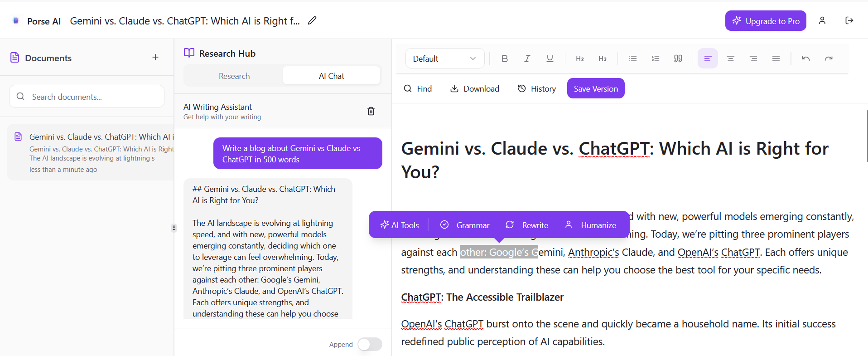Click the header document title text
This screenshot has width=868, height=356.
(x=185, y=21)
